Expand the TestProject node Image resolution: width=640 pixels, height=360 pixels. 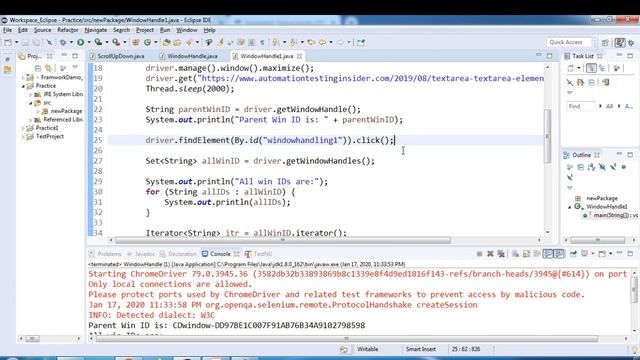click(23, 137)
